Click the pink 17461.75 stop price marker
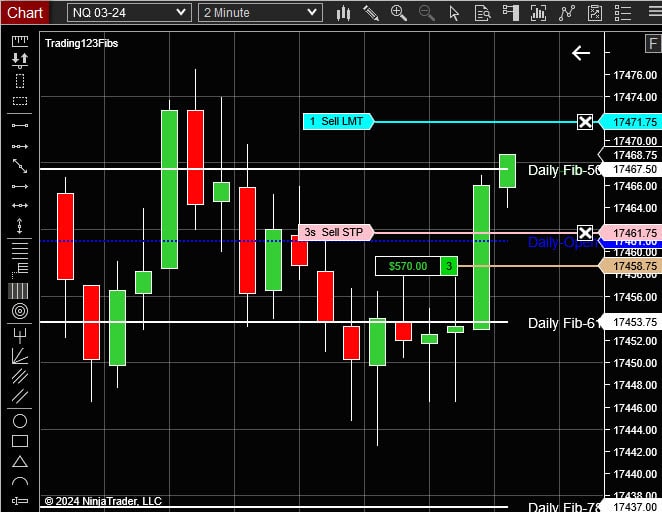This screenshot has width=662, height=512. coord(630,233)
